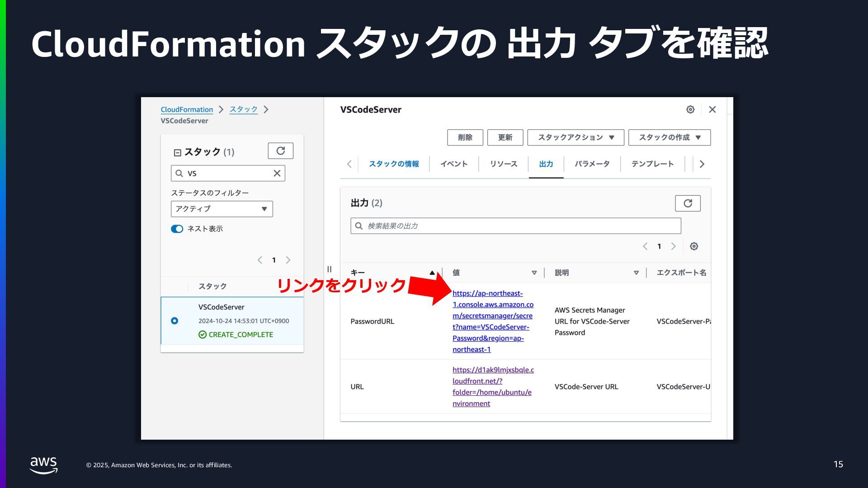Switch to the パラメータ tab
The height and width of the screenshot is (488, 868).
pyautogui.click(x=592, y=164)
